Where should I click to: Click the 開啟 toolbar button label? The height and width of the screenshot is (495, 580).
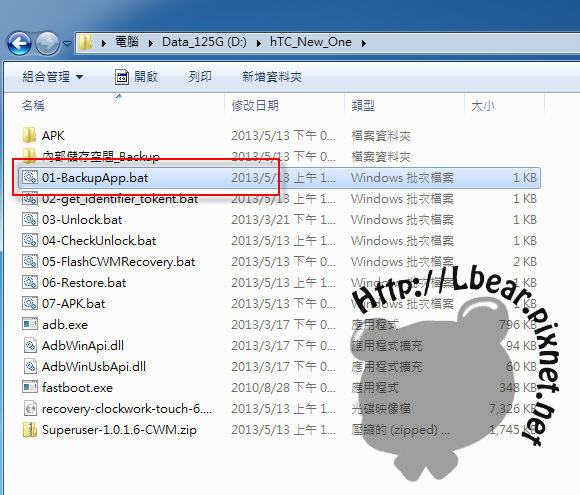click(146, 77)
